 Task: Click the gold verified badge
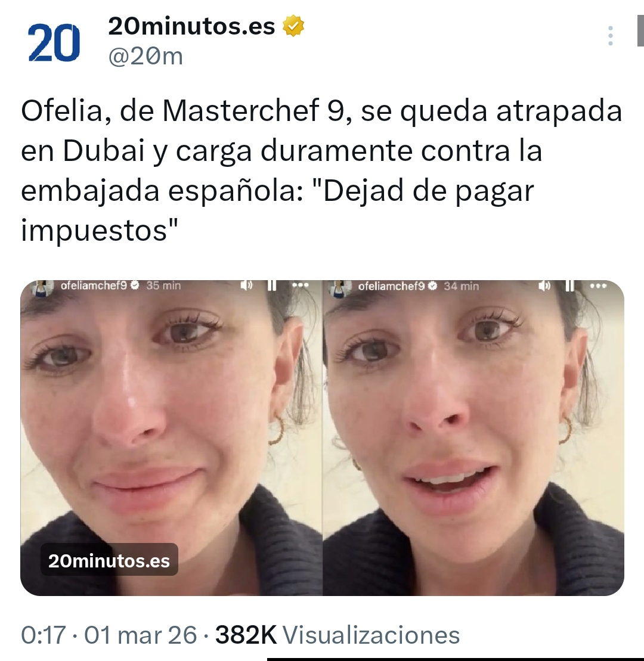[x=293, y=26]
